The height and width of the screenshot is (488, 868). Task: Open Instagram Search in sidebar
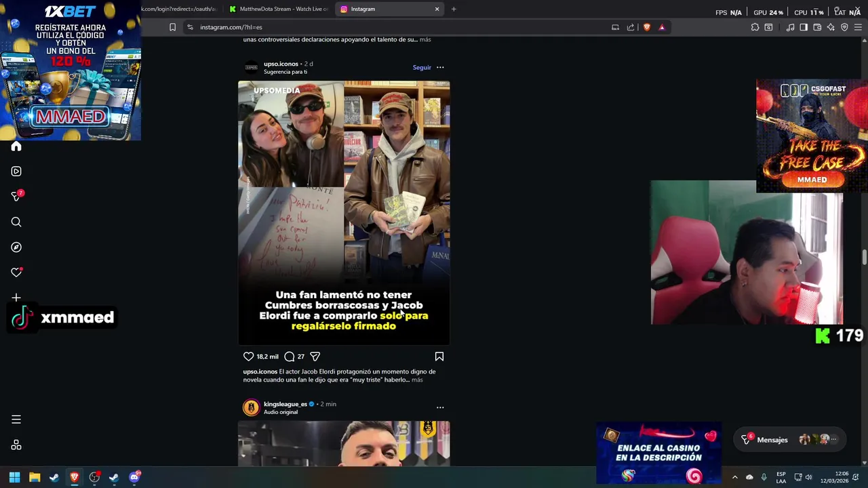click(16, 222)
